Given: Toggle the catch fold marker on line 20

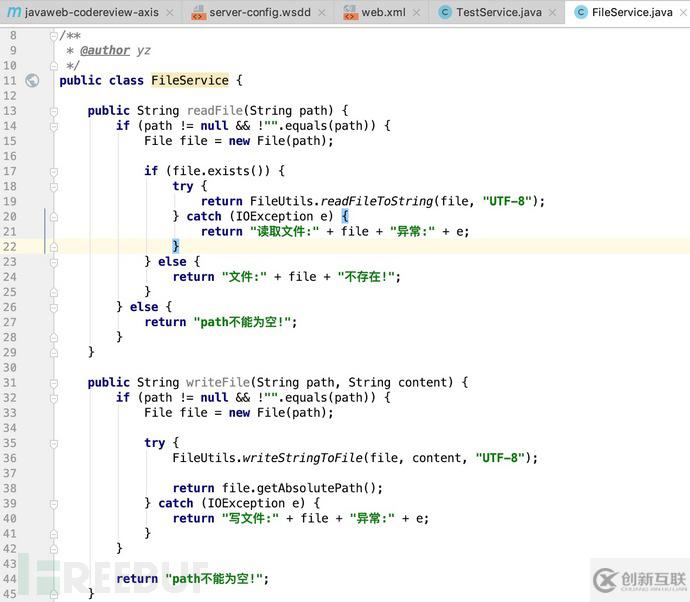Looking at the screenshot, I should (x=54, y=217).
